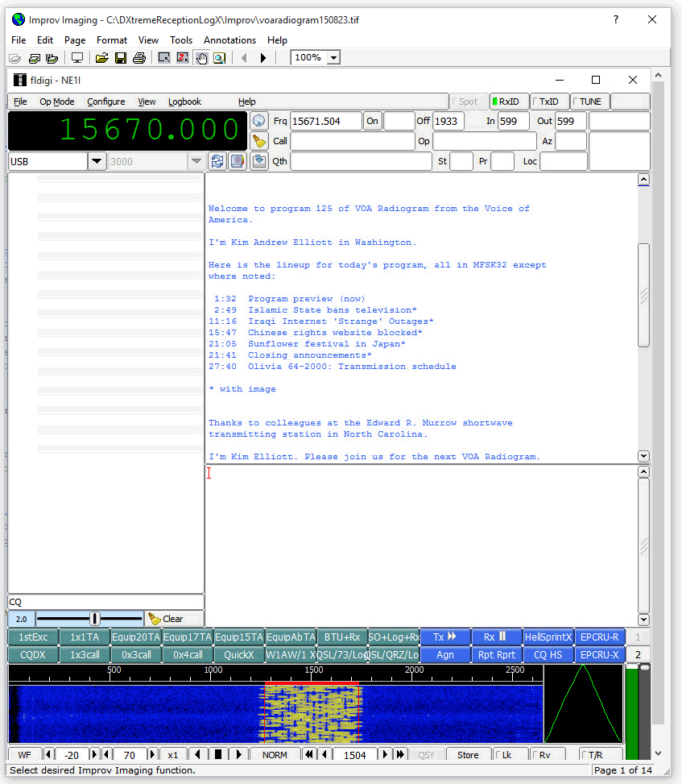682x784 pixels.
Task: Choose the selection arrow tool
Action: coord(164,58)
